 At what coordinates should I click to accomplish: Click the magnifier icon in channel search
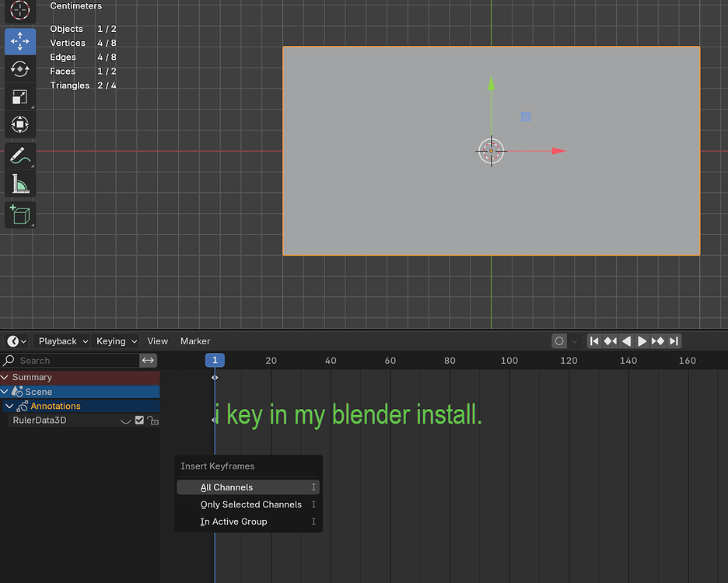[9, 360]
